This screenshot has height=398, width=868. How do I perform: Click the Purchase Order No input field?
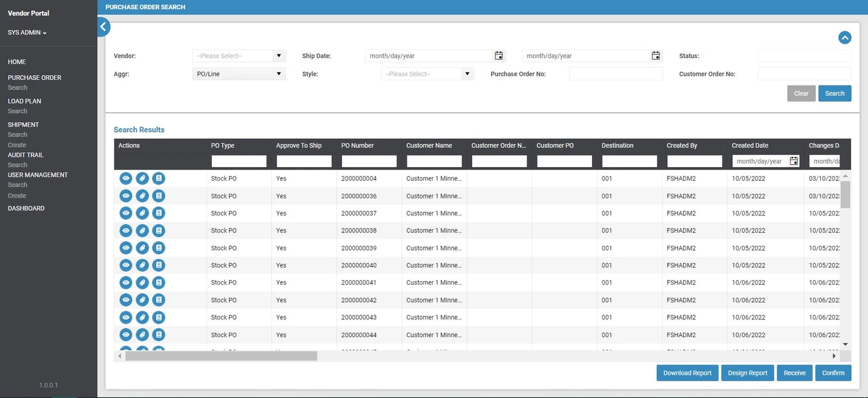coord(616,73)
